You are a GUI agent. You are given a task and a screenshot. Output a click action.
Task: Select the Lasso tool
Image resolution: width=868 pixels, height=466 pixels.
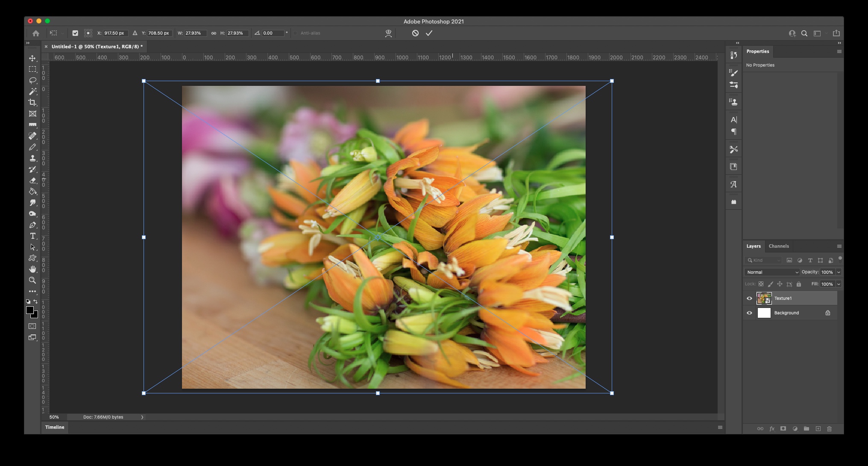point(32,80)
